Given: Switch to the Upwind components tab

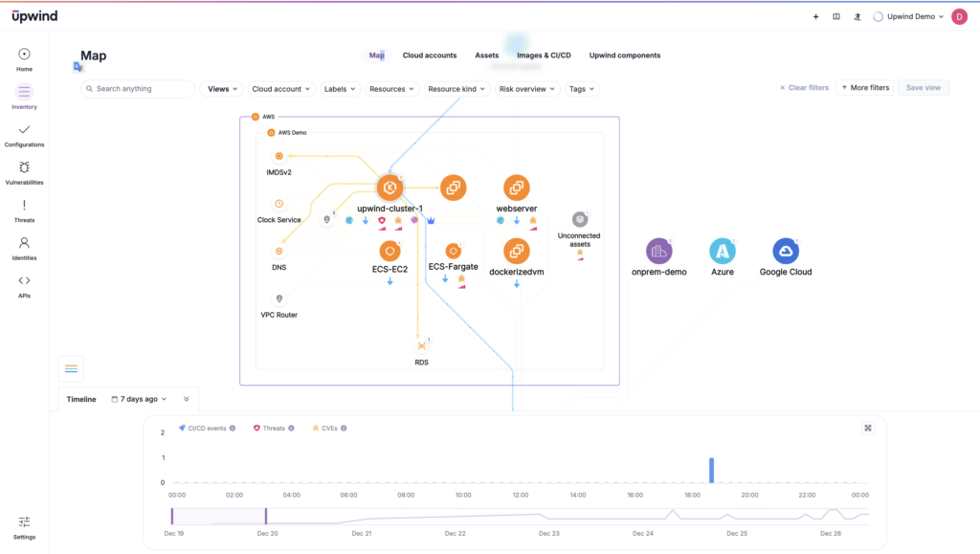Looking at the screenshot, I should pos(624,55).
